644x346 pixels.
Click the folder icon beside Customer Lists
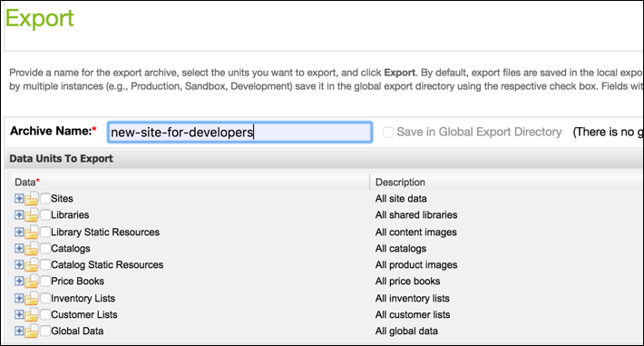[31, 315]
